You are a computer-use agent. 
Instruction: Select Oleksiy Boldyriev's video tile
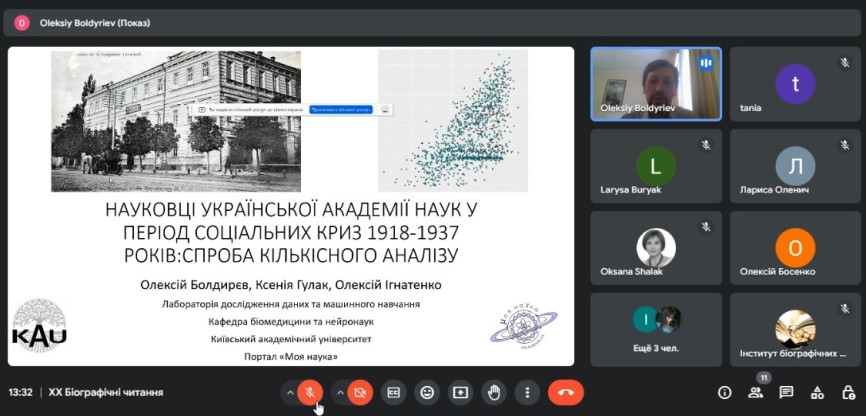(656, 84)
